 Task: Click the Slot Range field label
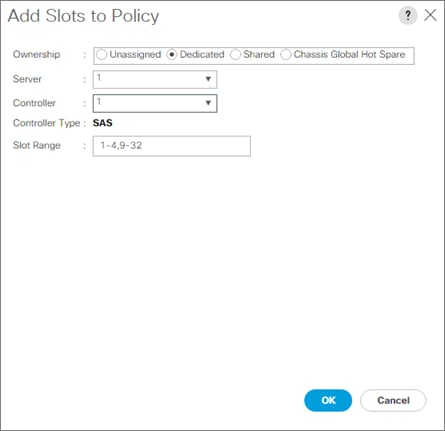click(37, 145)
